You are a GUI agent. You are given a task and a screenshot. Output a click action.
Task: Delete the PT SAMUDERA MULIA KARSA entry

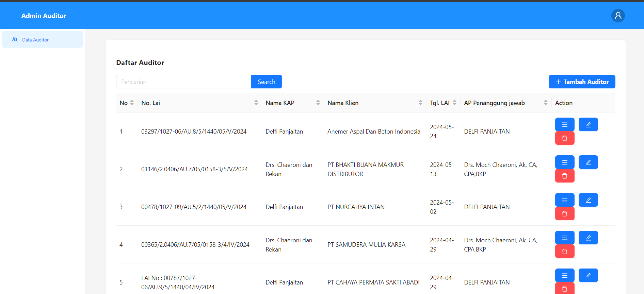(x=564, y=252)
